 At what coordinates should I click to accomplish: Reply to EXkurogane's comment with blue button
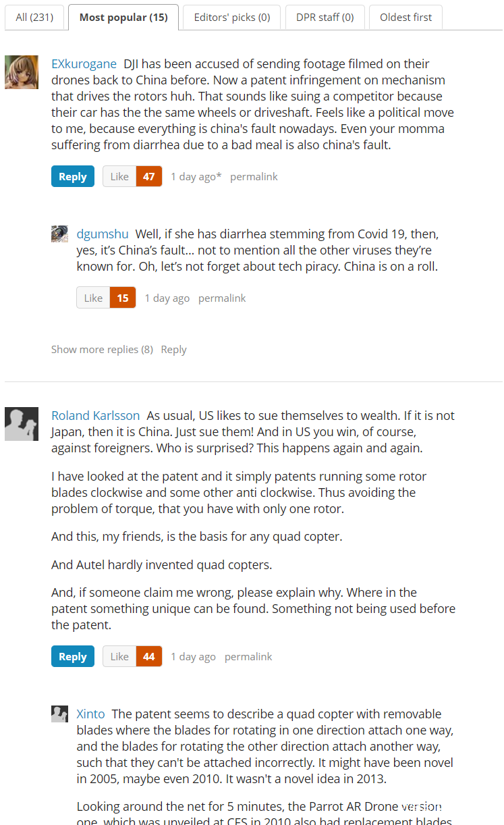(73, 177)
